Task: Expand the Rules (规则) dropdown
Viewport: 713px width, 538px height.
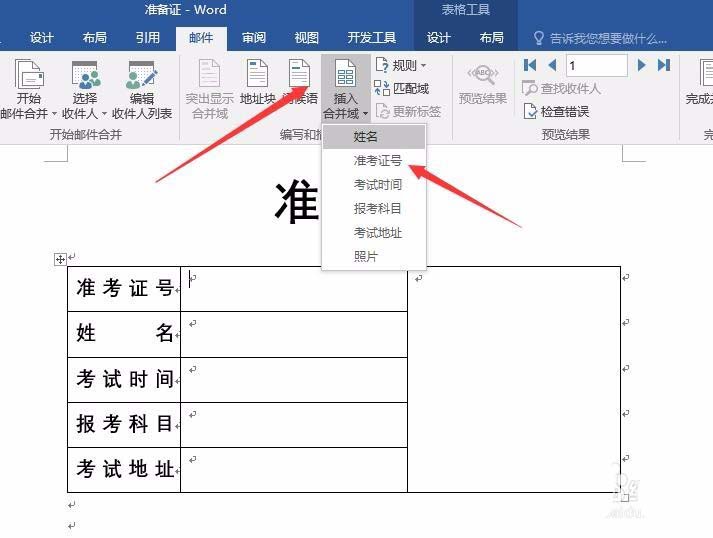Action: (x=402, y=65)
